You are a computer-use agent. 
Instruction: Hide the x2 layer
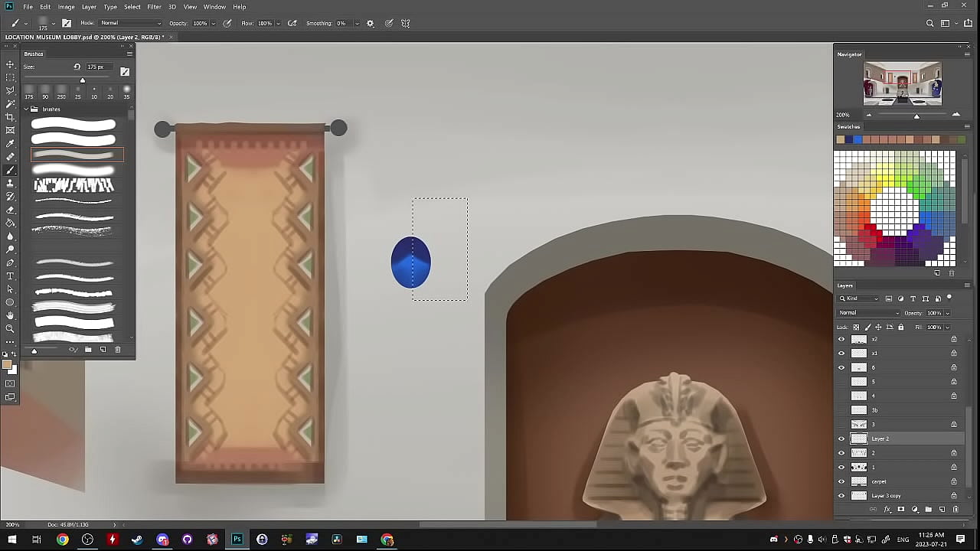[x=841, y=339]
